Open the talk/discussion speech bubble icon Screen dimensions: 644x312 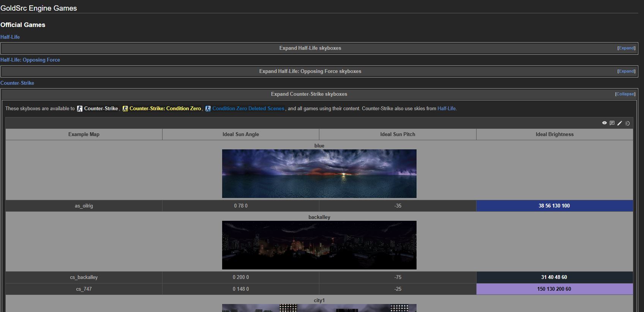click(612, 123)
